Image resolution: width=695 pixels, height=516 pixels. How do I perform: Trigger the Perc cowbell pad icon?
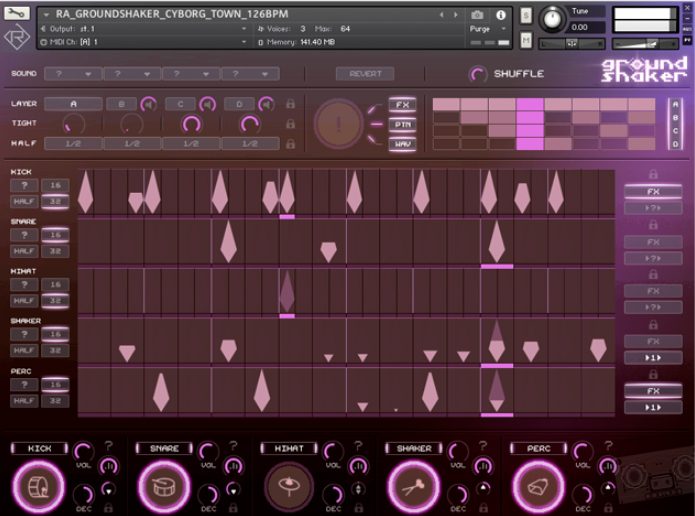click(x=539, y=487)
